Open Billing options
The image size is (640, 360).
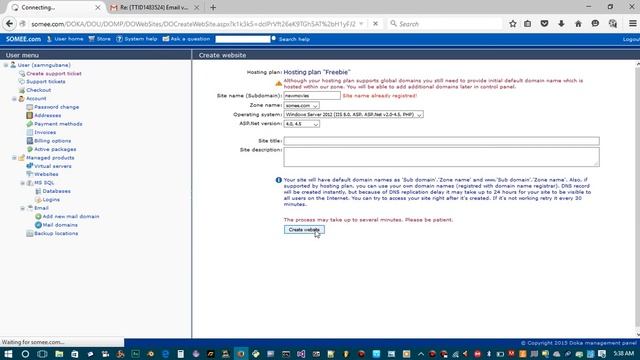click(x=52, y=141)
